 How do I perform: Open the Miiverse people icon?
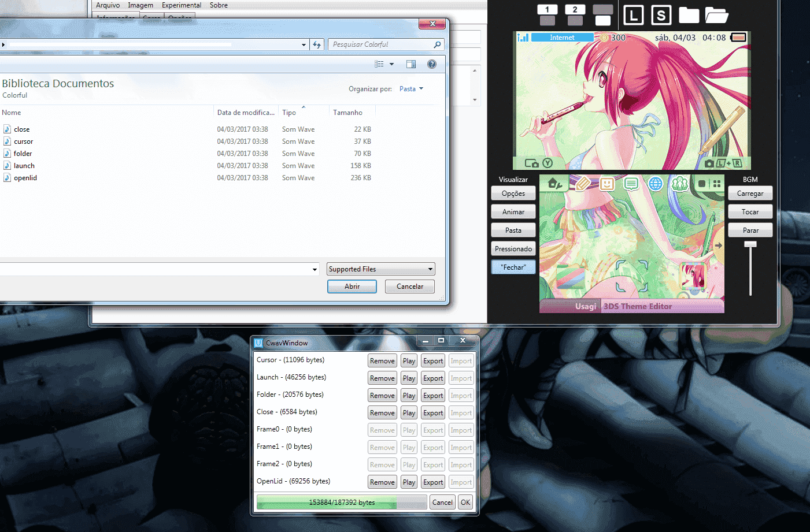click(680, 184)
